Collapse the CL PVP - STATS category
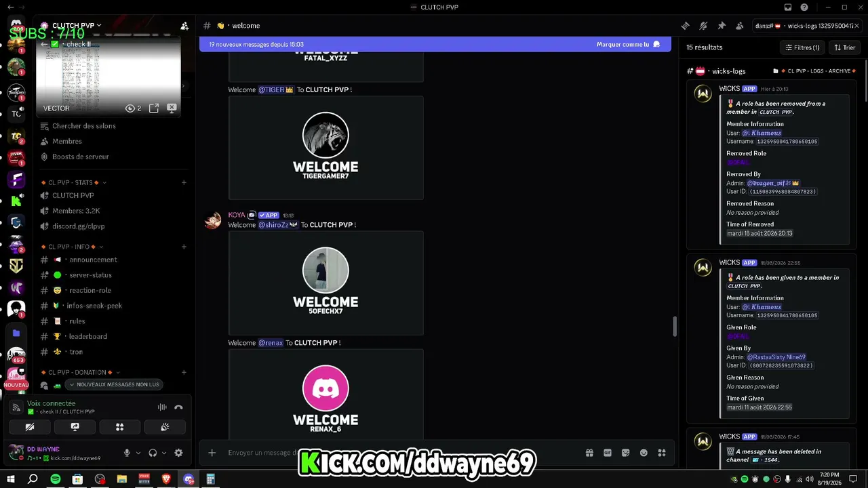Screen dimensions: 868x488 click(74, 182)
